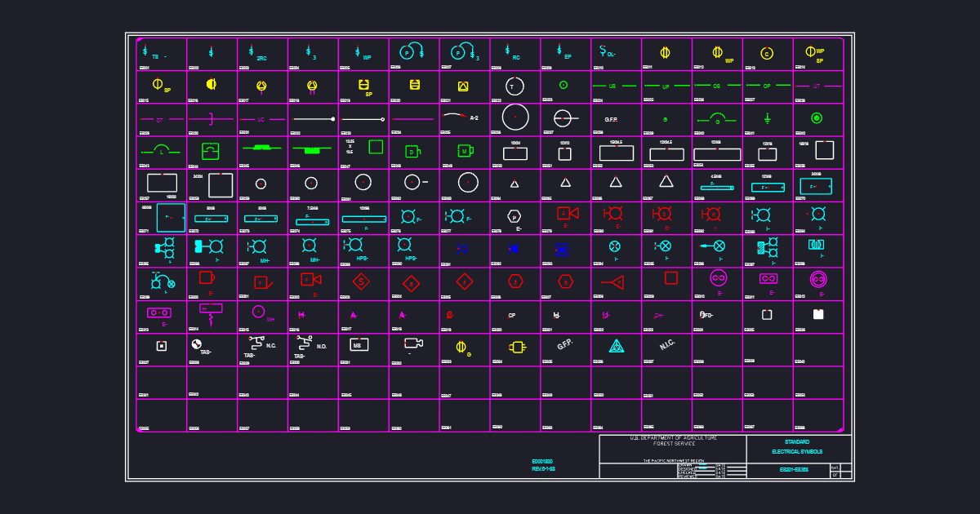Select the green dashed line labeled US
This screenshot has width=980, height=514.
[615, 86]
